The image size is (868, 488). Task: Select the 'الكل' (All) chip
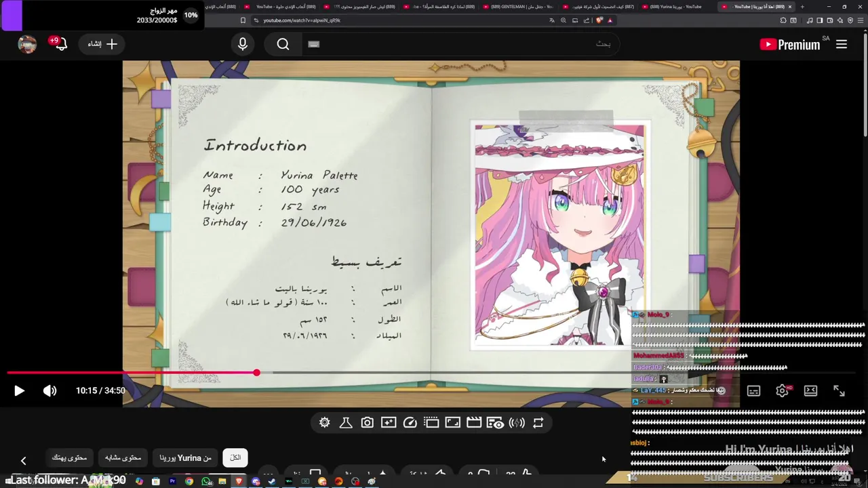point(235,457)
